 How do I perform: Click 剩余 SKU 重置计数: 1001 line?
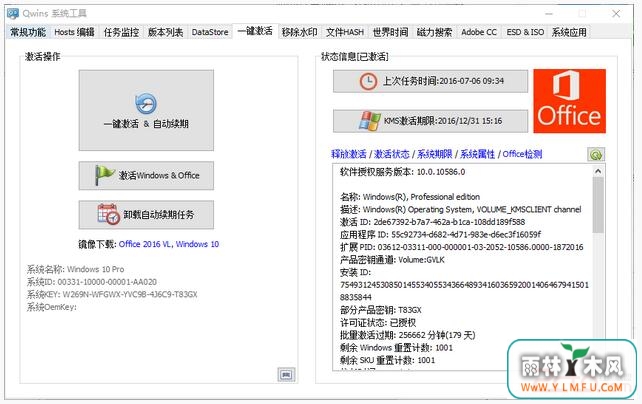387,361
